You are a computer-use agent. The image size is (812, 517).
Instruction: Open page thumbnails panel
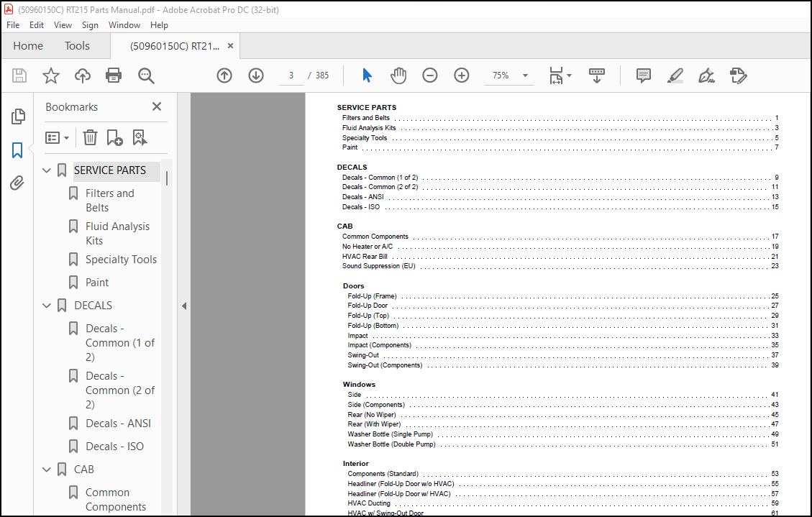point(17,116)
